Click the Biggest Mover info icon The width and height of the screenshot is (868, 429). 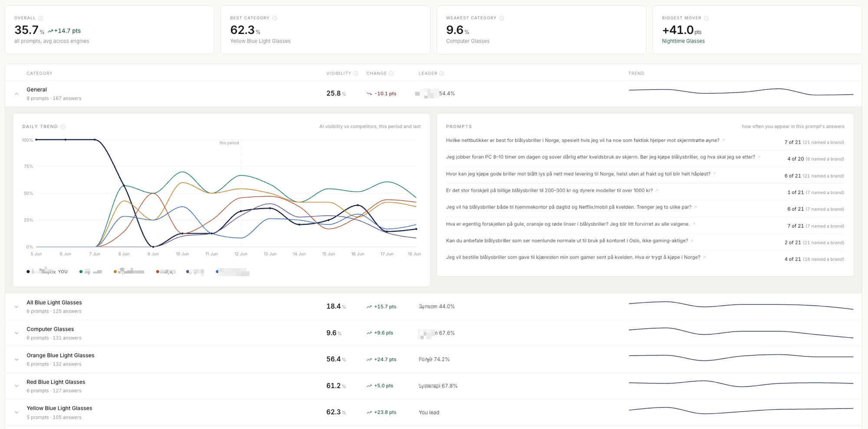[x=707, y=18]
